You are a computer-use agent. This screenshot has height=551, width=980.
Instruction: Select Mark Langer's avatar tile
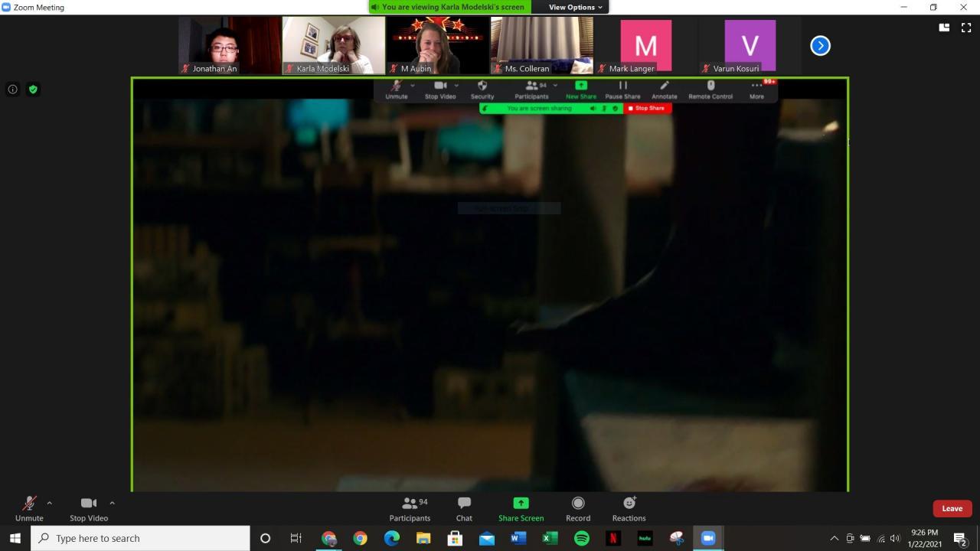646,45
